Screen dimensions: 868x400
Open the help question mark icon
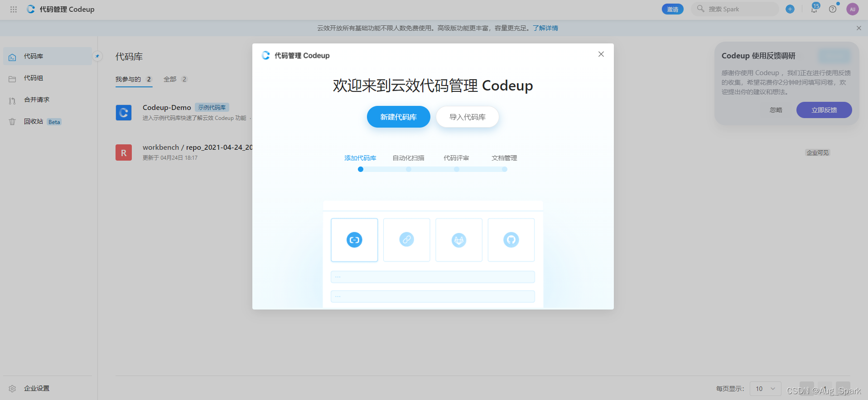[833, 9]
